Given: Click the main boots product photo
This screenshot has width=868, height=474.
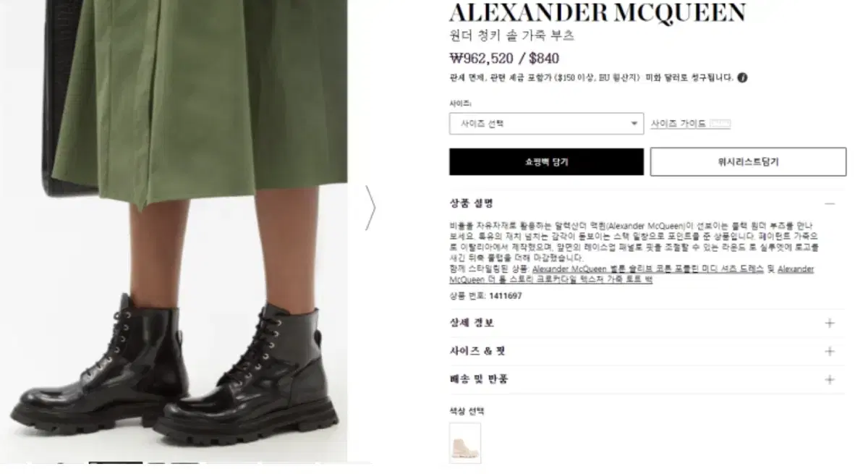Looking at the screenshot, I should [174, 230].
